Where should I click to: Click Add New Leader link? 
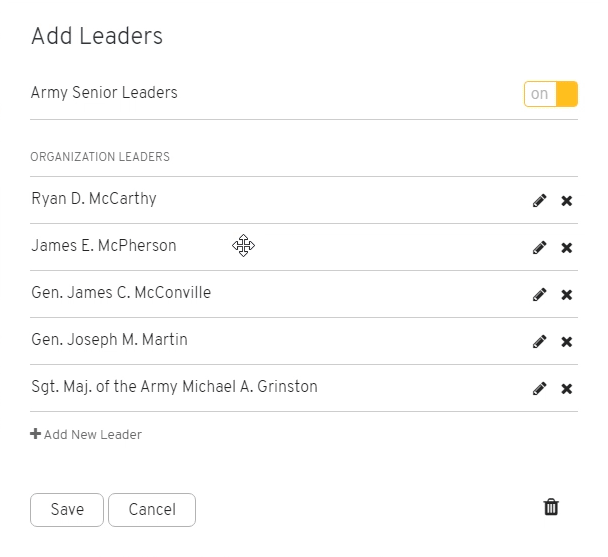pos(86,434)
